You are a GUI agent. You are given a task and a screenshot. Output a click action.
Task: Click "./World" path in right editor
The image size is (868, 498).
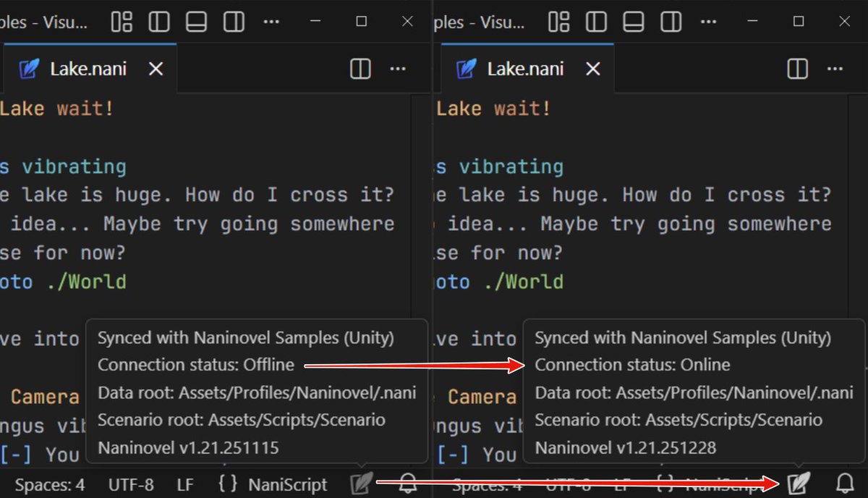tap(523, 282)
